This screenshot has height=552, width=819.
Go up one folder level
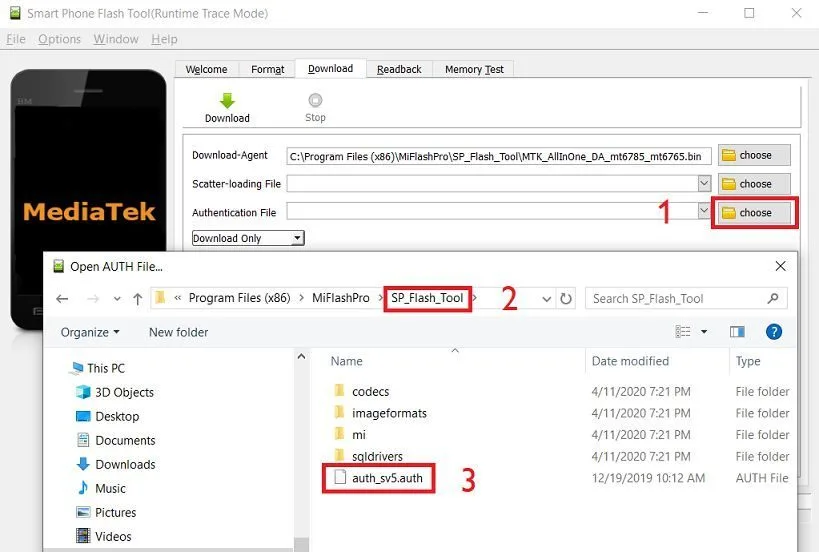[x=137, y=299]
